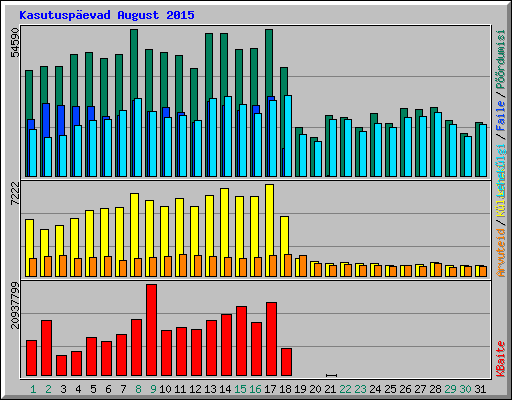Click the red KBaite bar for day 8
The image size is (512, 400).
point(137,347)
